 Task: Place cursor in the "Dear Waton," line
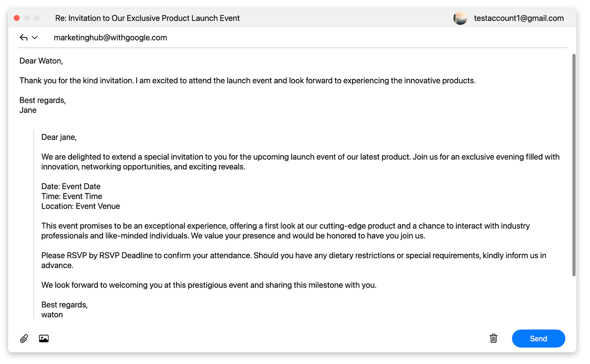pos(41,61)
